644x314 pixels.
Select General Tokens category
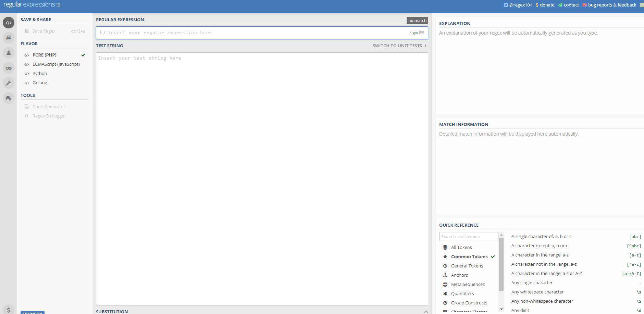[x=469, y=266]
